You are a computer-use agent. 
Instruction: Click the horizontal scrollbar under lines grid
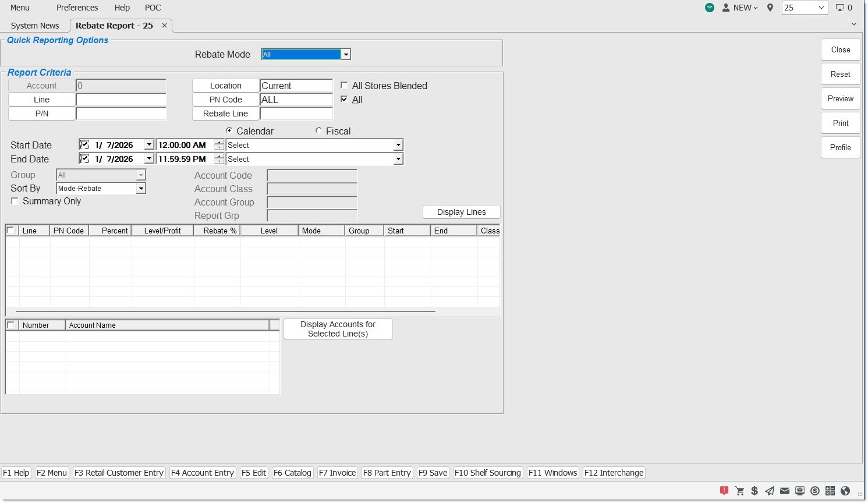225,311
